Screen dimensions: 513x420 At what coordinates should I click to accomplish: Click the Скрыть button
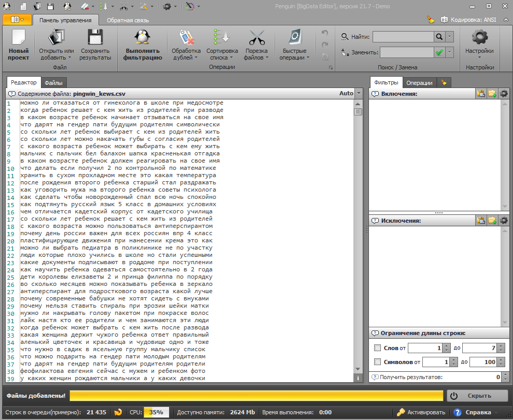click(478, 396)
